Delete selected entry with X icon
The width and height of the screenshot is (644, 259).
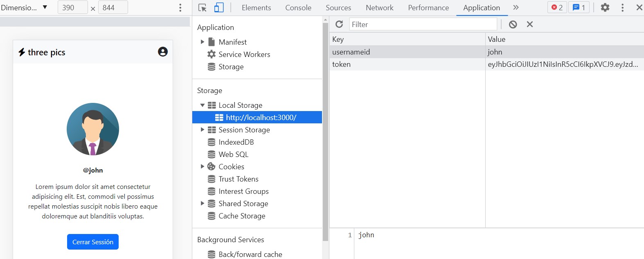530,24
